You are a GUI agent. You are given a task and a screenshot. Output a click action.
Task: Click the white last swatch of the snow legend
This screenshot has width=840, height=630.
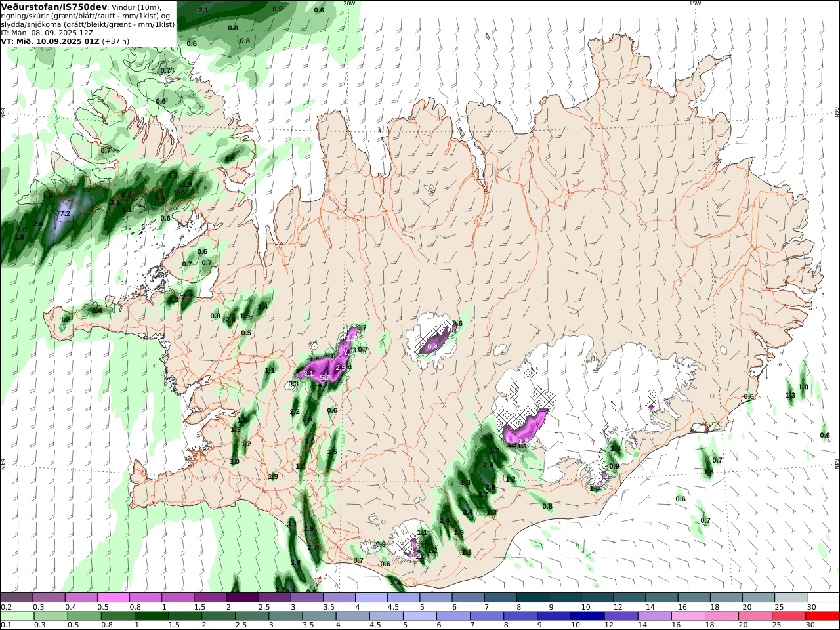pyautogui.click(x=822, y=598)
